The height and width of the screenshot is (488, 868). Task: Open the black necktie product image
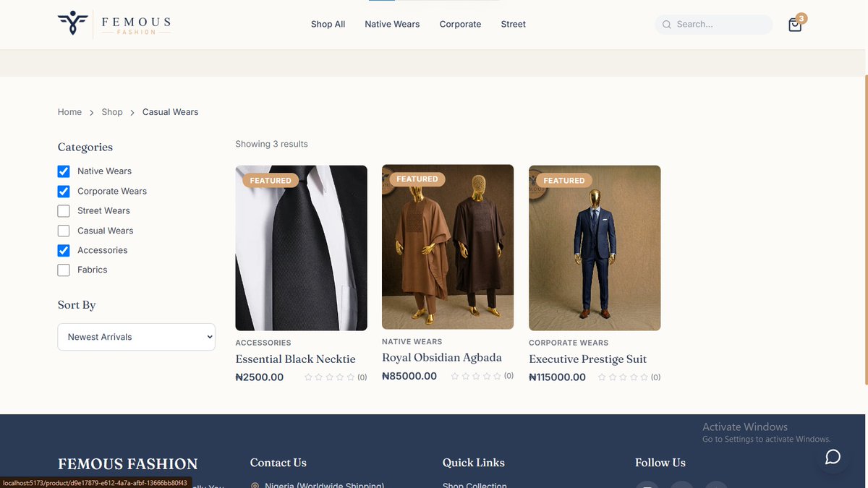(x=301, y=248)
